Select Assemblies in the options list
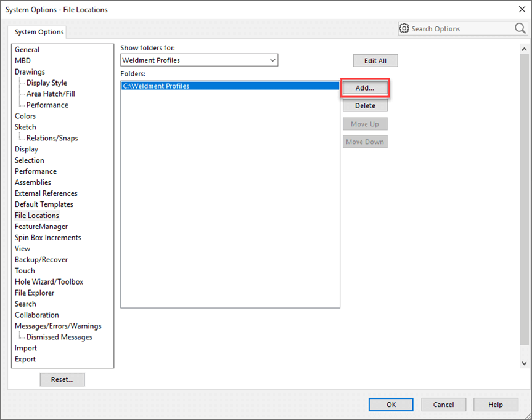Viewport: 532px width, 420px height. [33, 182]
